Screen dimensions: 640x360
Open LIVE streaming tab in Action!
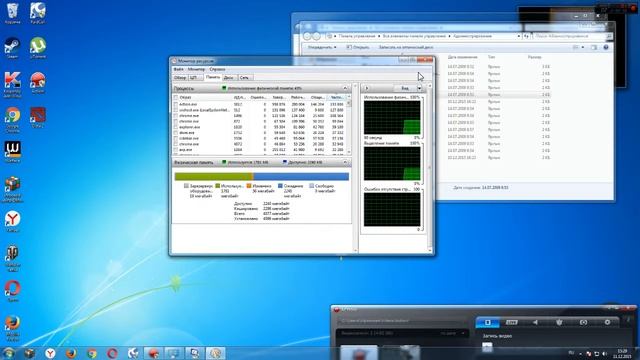point(511,322)
